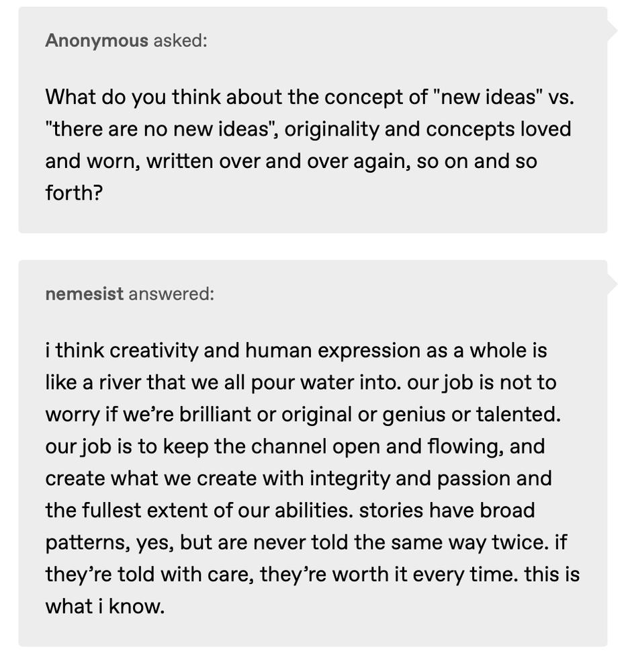
Task: Click the word "asked:" label
Action: point(180,41)
